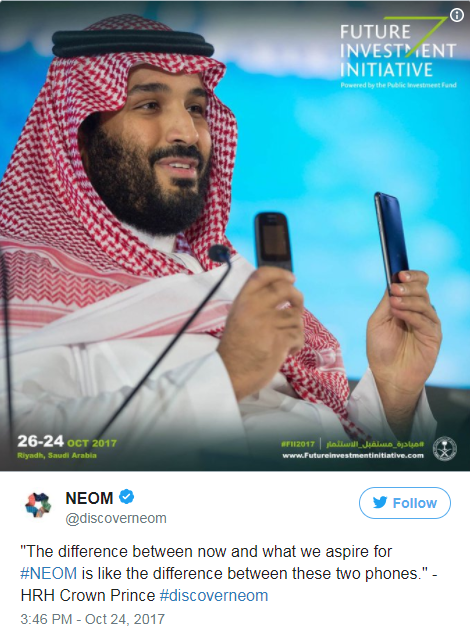Click the blue verified badge next to NEOM
Viewport: 470px width, 630px height.
127,497
